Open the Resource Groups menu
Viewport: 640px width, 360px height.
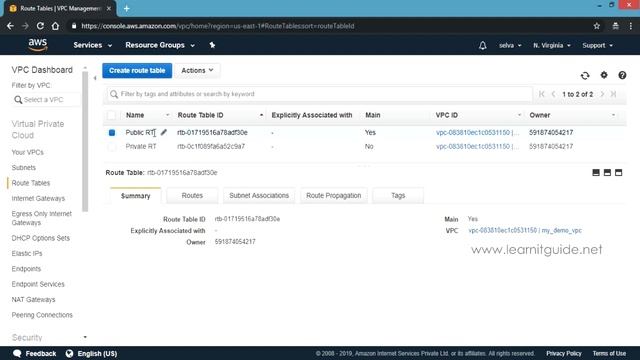(x=160, y=45)
